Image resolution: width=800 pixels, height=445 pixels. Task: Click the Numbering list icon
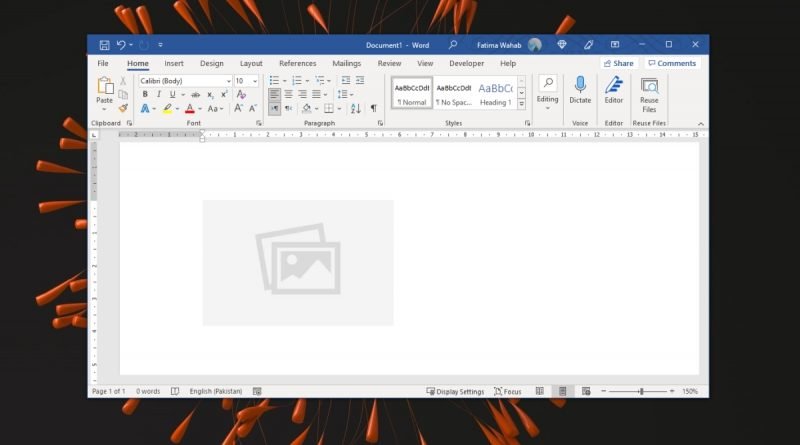pyautogui.click(x=297, y=81)
